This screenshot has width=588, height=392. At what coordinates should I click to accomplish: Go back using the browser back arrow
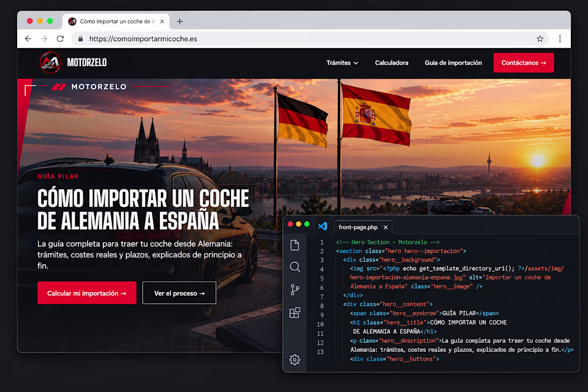28,39
